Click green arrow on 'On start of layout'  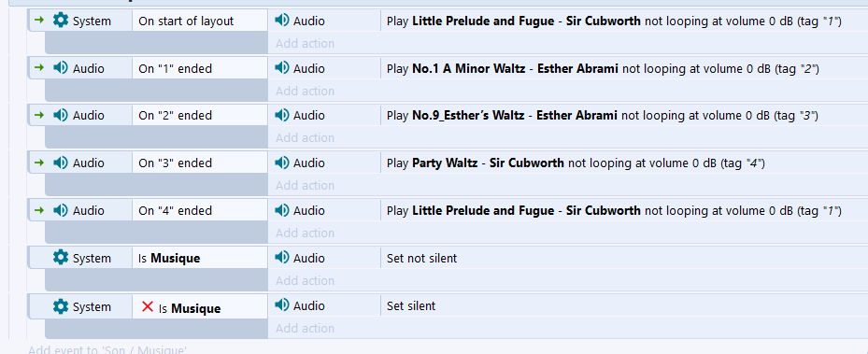coord(38,21)
